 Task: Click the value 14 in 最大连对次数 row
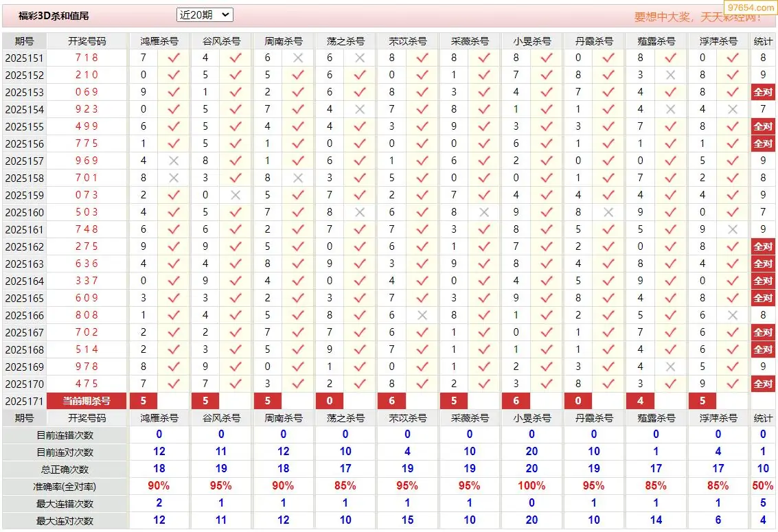click(656, 520)
